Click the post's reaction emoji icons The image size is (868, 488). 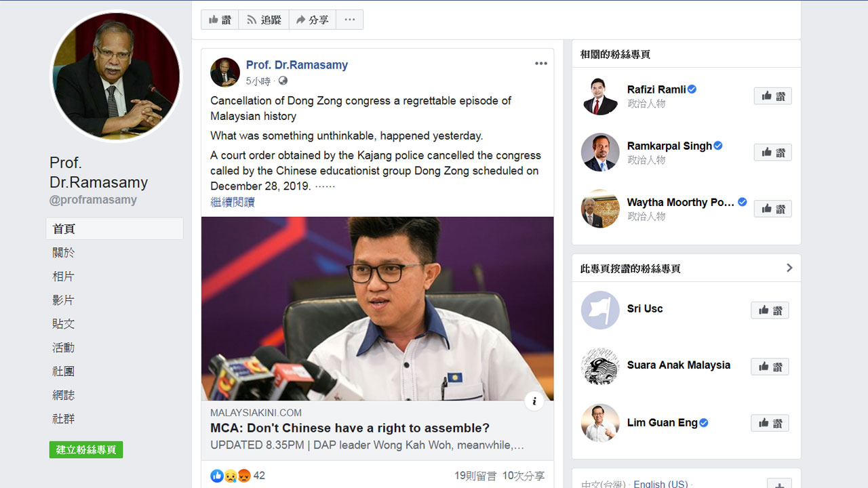(231, 476)
